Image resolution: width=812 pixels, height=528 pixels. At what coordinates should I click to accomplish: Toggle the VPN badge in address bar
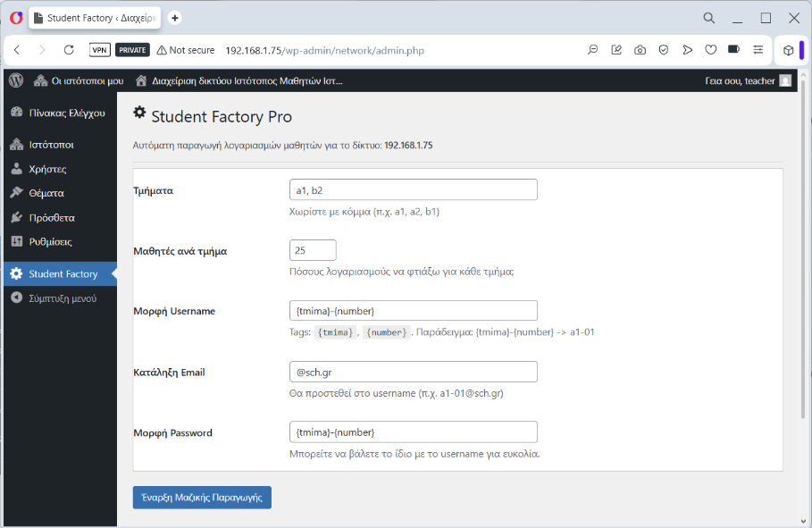point(100,50)
